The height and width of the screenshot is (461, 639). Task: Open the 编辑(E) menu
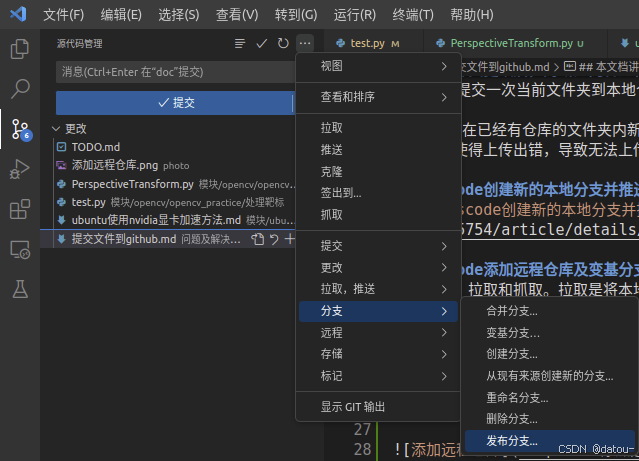121,15
